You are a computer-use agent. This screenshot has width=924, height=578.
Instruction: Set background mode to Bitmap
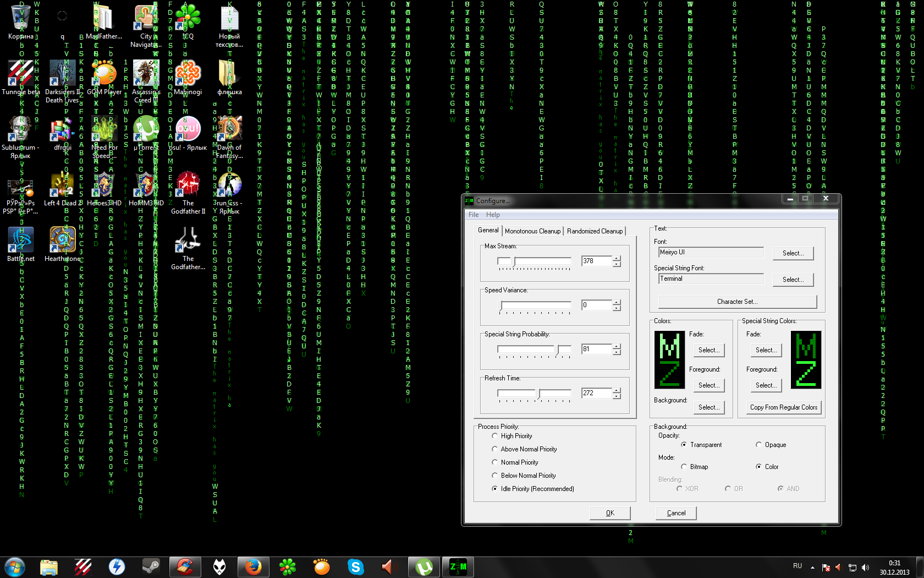click(x=684, y=467)
